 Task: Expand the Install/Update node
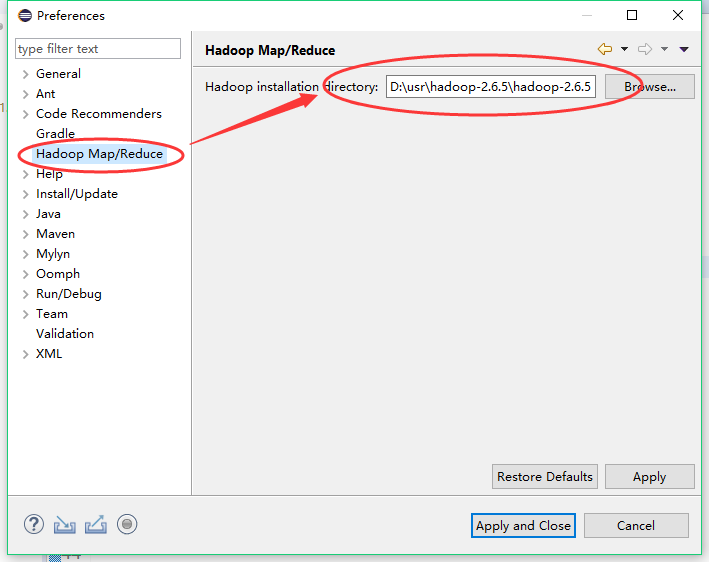coord(26,194)
